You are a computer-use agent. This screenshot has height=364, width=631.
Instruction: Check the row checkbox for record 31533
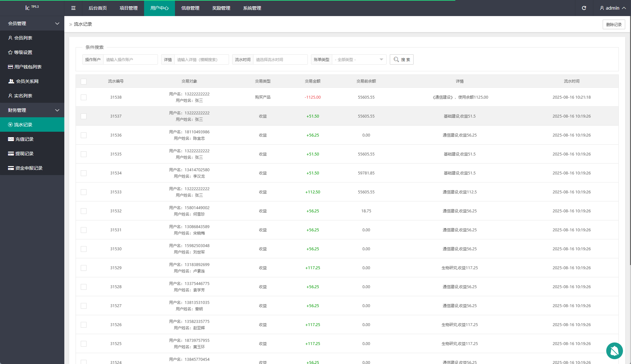pos(84,192)
